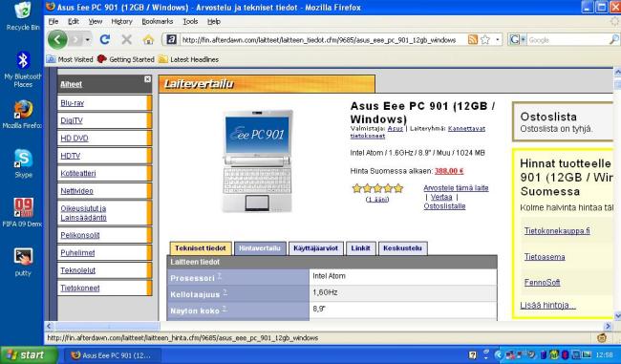Open My Bluetooth Places desktop icon
This screenshot has height=364, width=621.
(x=23, y=70)
